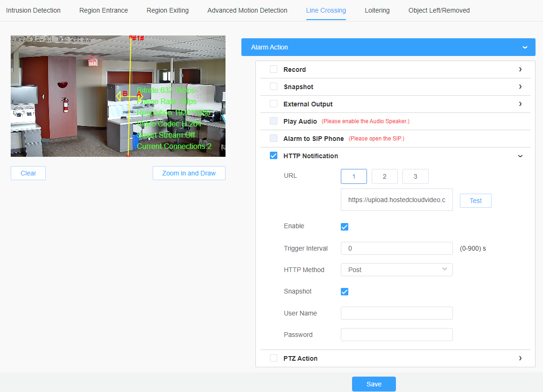Viewport: 543px width, 392px height.
Task: Click the Zoom in and Draw button
Action: pyautogui.click(x=189, y=173)
